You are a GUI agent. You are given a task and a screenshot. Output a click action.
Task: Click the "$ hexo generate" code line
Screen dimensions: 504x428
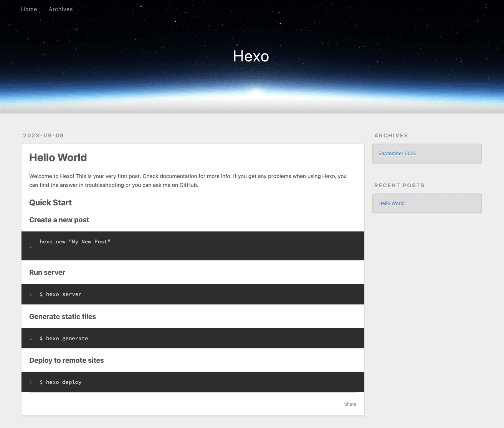(x=64, y=339)
